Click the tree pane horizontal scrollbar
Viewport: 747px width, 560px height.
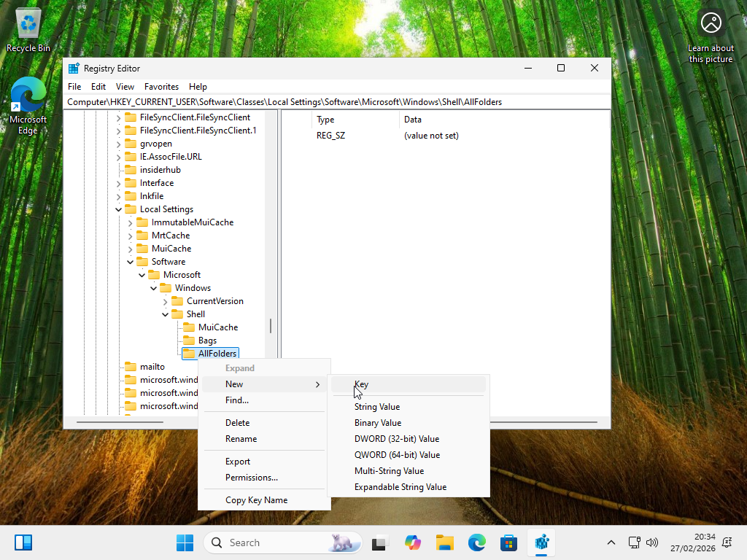(120, 422)
